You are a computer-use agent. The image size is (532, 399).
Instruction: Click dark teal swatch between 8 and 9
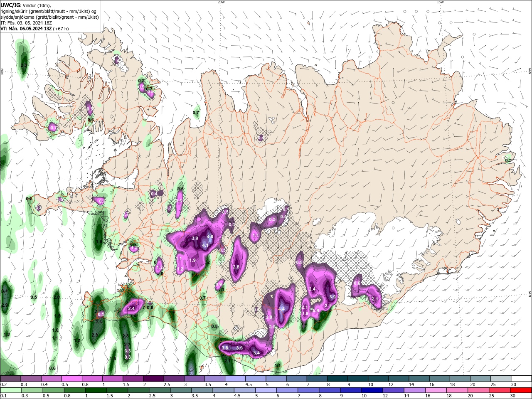[x=337, y=379]
